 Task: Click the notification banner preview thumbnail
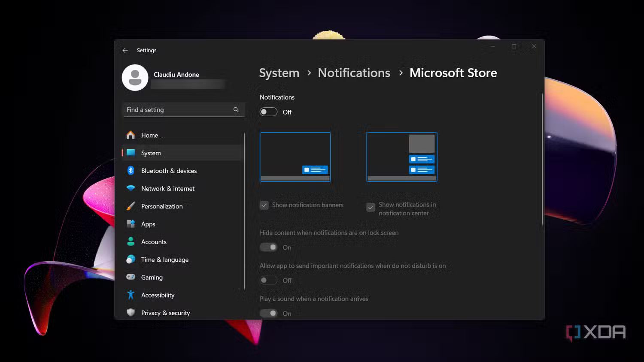click(x=295, y=157)
